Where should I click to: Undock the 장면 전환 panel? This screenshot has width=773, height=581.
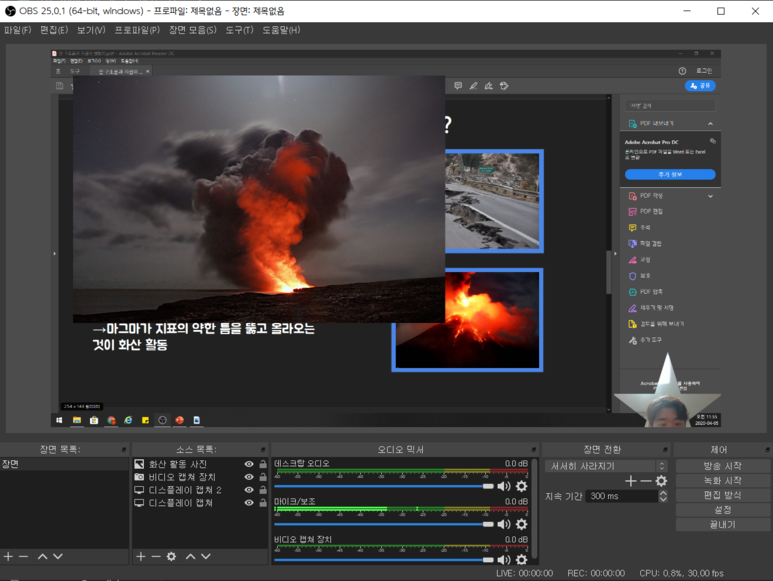pos(665,449)
